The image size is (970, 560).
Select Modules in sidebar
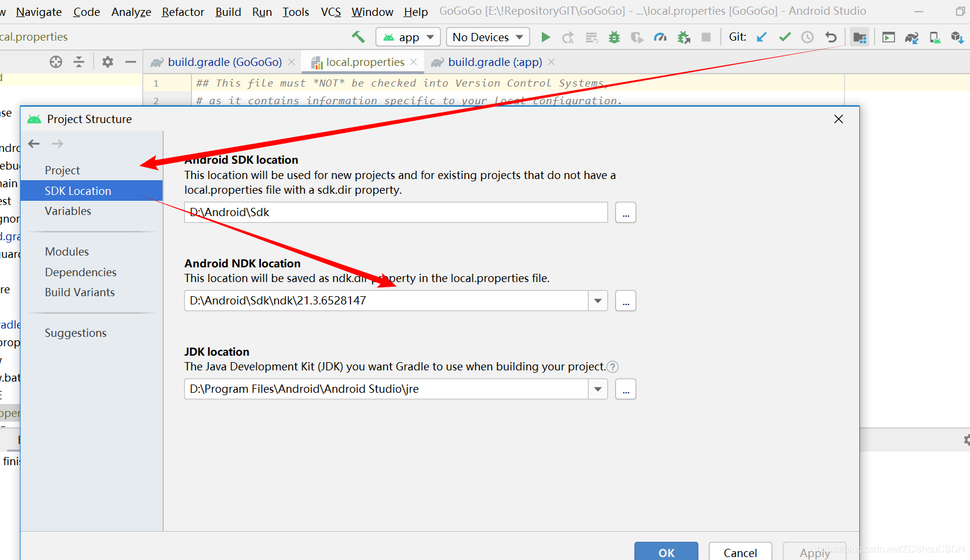pyautogui.click(x=67, y=251)
